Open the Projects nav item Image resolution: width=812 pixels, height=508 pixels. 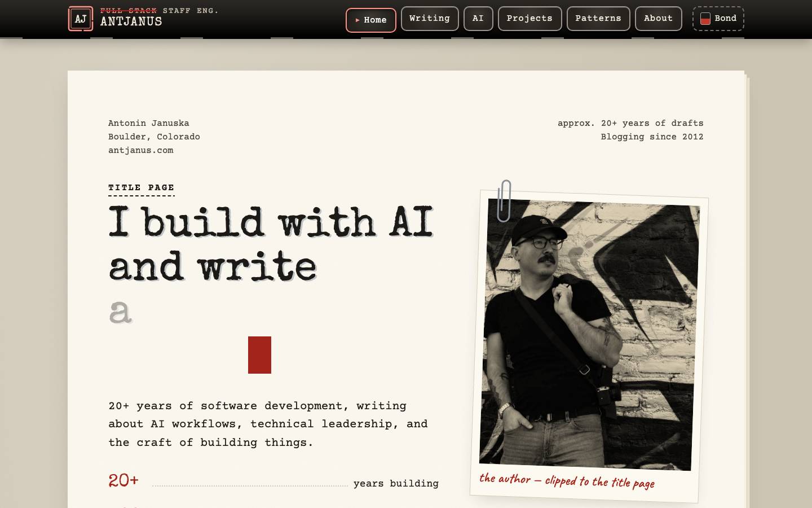529,19
